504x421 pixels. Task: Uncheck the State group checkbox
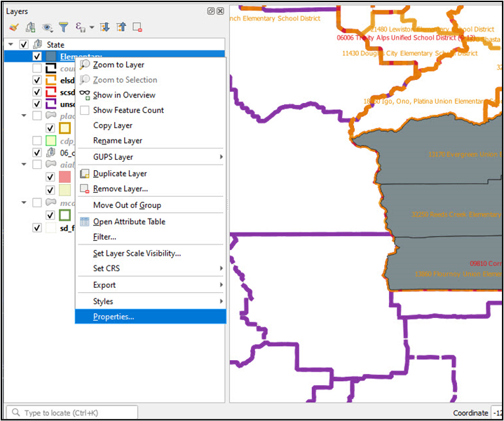tap(25, 45)
